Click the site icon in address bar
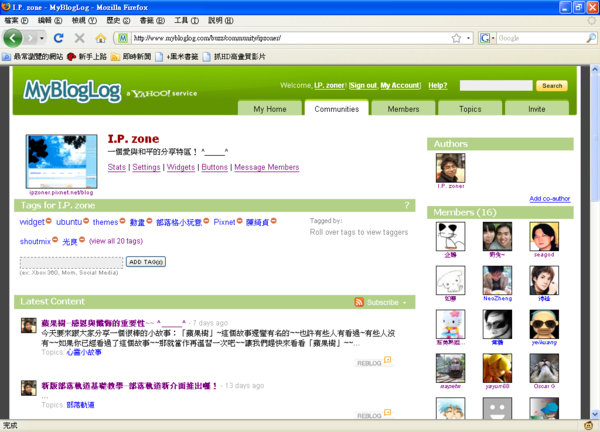Image resolution: width=600 pixels, height=432 pixels. [122, 38]
